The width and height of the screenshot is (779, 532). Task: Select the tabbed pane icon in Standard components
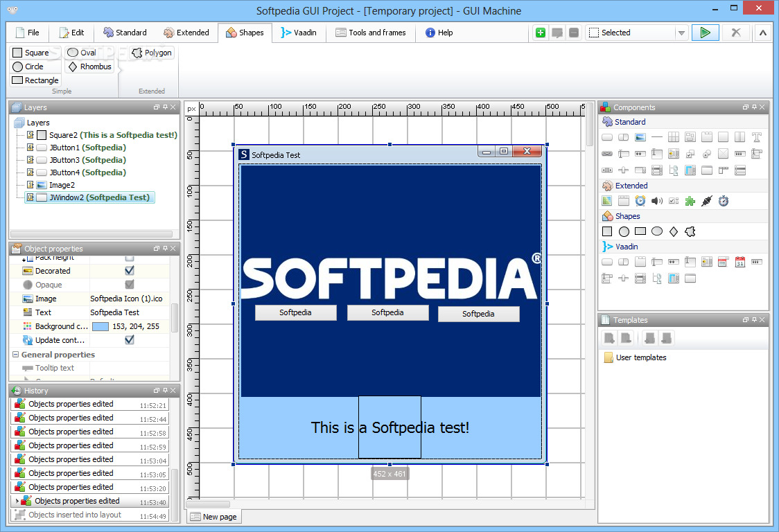tap(707, 137)
